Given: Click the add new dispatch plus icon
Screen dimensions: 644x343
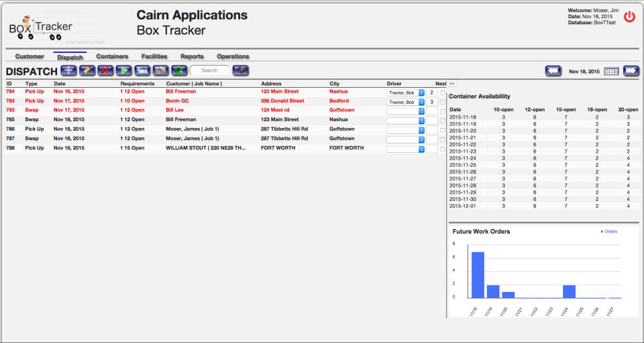Looking at the screenshot, I should pyautogui.click(x=69, y=70).
